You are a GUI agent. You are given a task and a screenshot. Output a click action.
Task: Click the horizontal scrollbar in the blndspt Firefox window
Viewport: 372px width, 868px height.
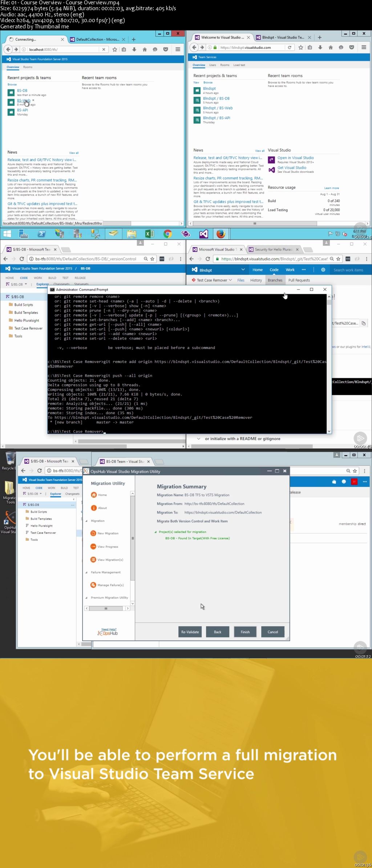[x=254, y=223]
